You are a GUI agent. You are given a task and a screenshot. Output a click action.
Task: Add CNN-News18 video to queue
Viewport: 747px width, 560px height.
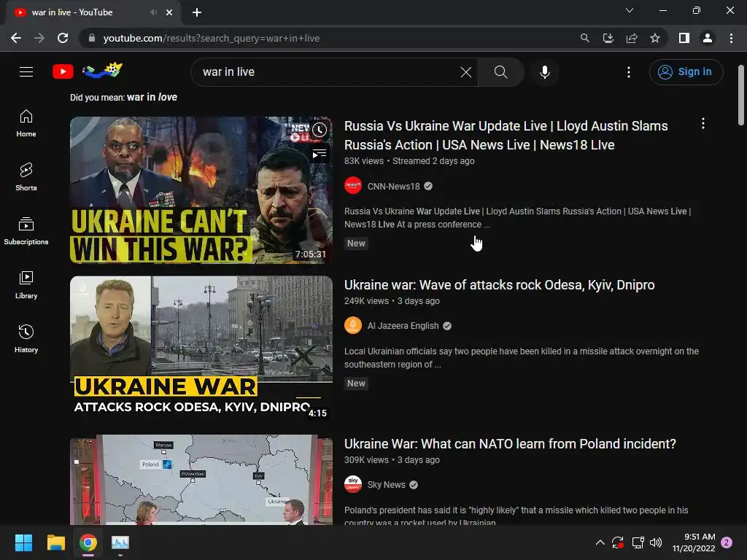click(320, 154)
